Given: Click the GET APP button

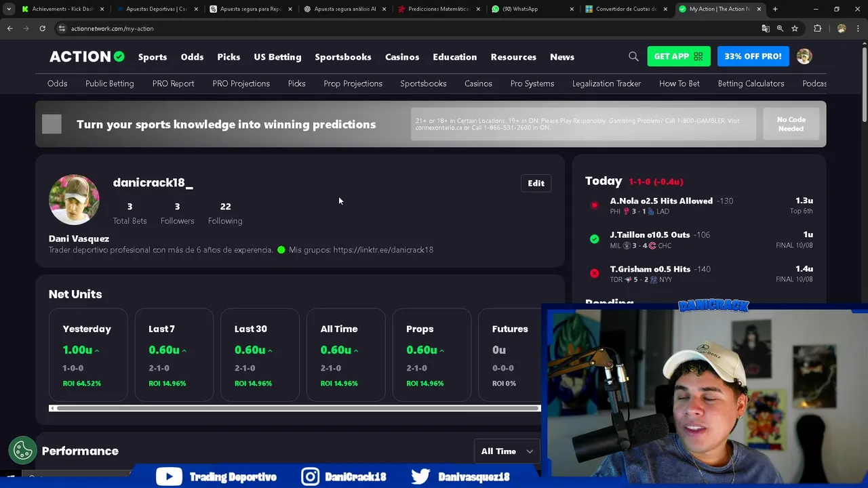Looking at the screenshot, I should point(678,56).
